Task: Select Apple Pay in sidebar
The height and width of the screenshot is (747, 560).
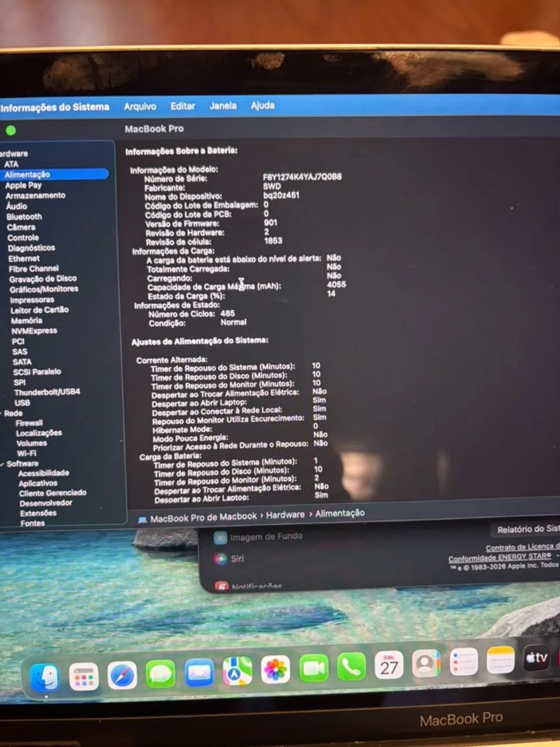Action: coord(23,185)
